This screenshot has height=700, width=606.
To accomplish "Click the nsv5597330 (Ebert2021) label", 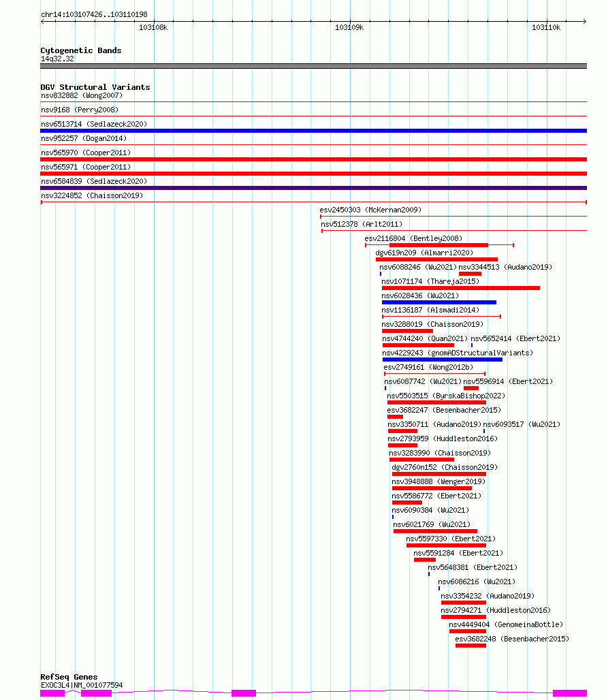I will tap(451, 539).
